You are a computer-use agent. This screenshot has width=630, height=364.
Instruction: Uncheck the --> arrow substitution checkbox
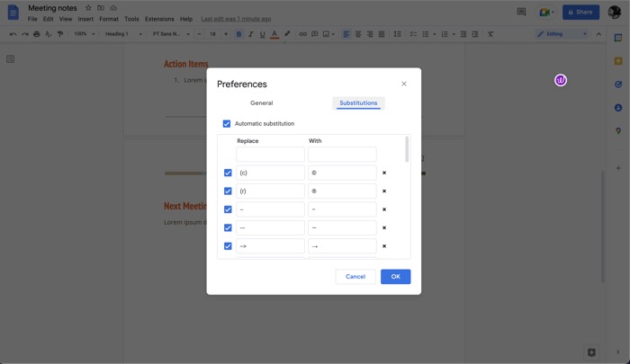pos(228,246)
